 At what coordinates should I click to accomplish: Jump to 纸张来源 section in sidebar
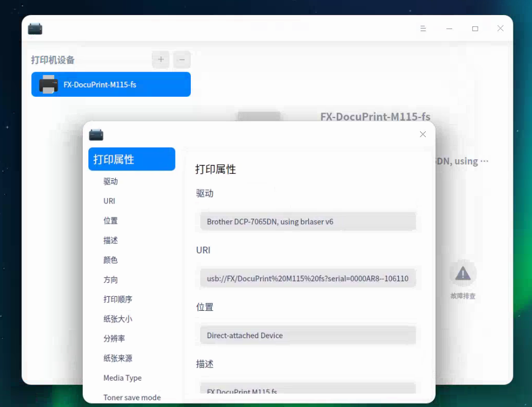[x=117, y=358]
